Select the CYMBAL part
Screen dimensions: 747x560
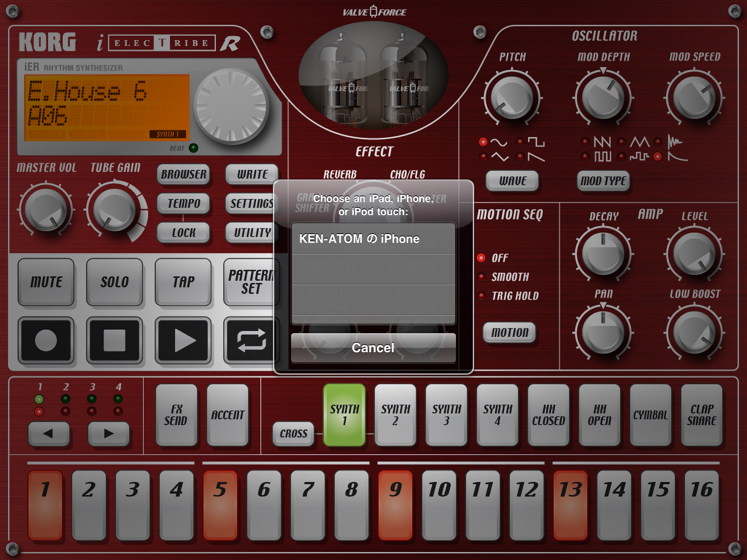(x=651, y=415)
